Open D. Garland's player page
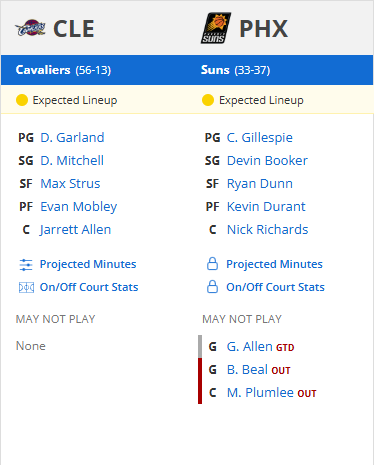 (x=72, y=138)
